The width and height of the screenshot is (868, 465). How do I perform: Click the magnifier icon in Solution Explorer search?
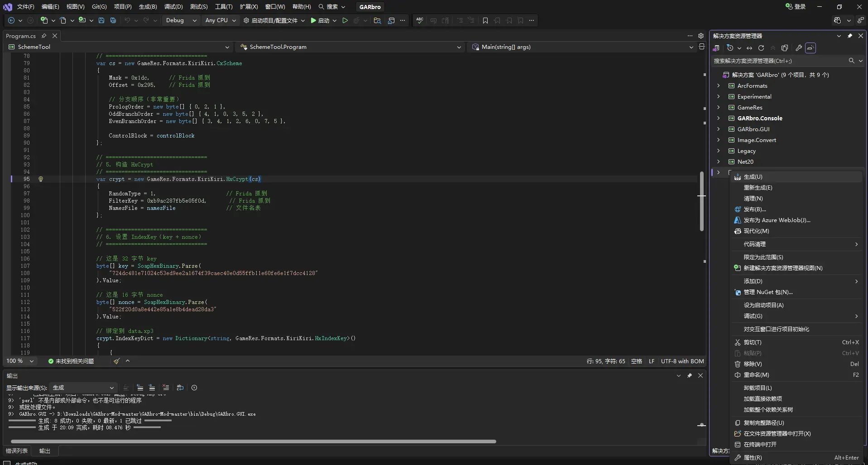(851, 61)
